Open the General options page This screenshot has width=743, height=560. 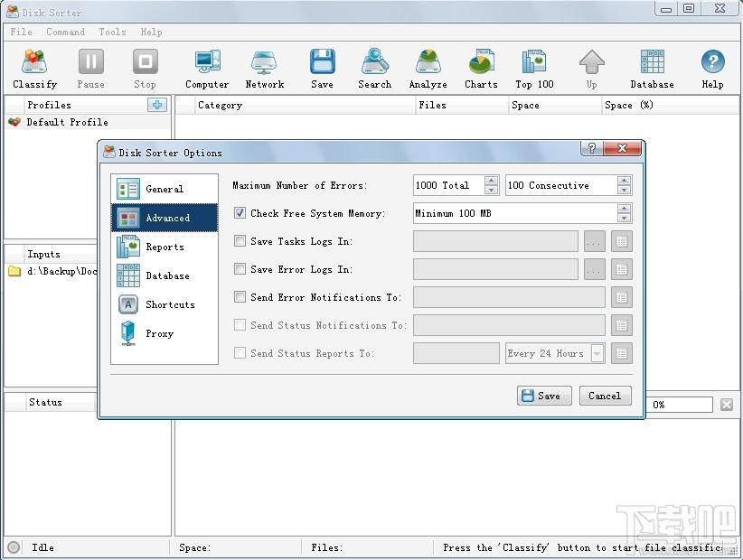click(165, 189)
